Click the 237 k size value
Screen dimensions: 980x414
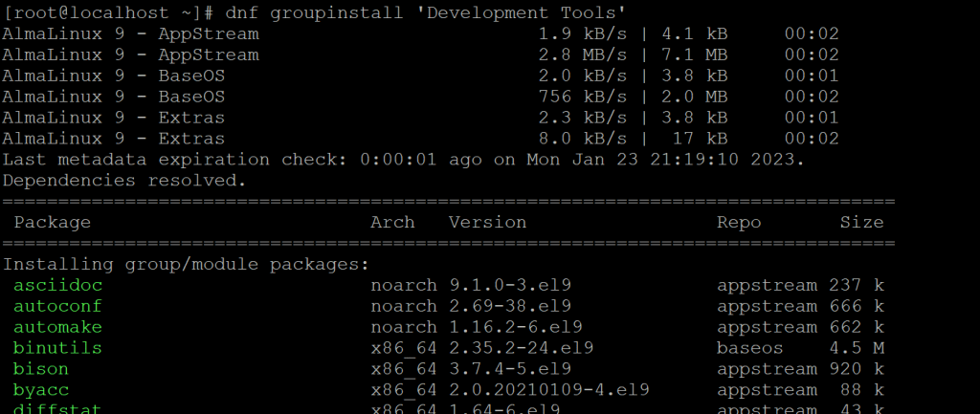tap(857, 285)
